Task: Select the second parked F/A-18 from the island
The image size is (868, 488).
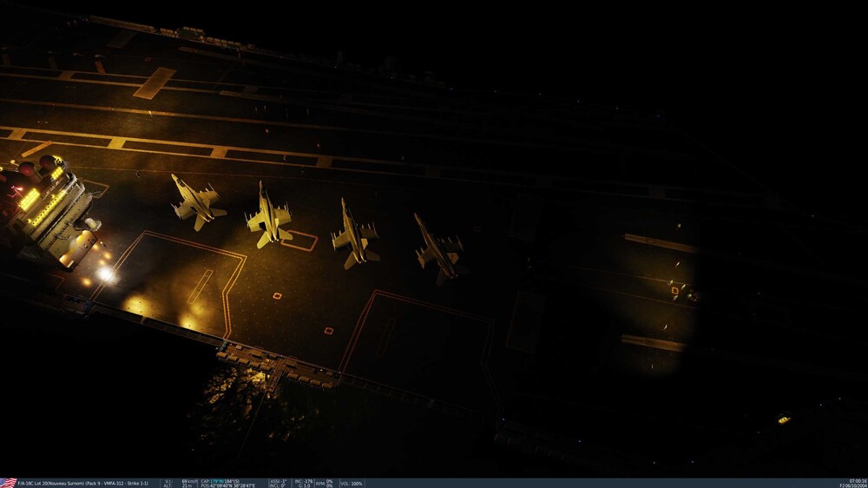Action: (270, 215)
